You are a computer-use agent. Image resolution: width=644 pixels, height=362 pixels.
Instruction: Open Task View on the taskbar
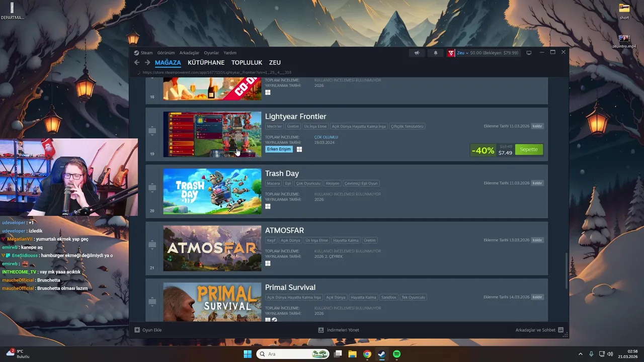[x=338, y=354]
